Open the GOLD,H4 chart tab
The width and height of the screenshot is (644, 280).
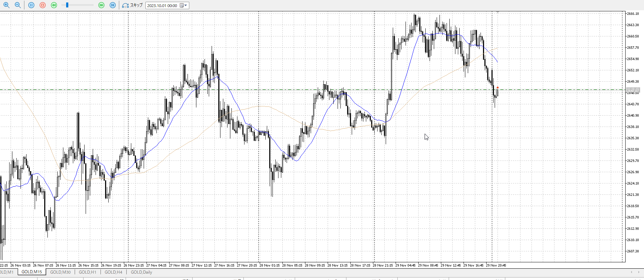pos(113,272)
